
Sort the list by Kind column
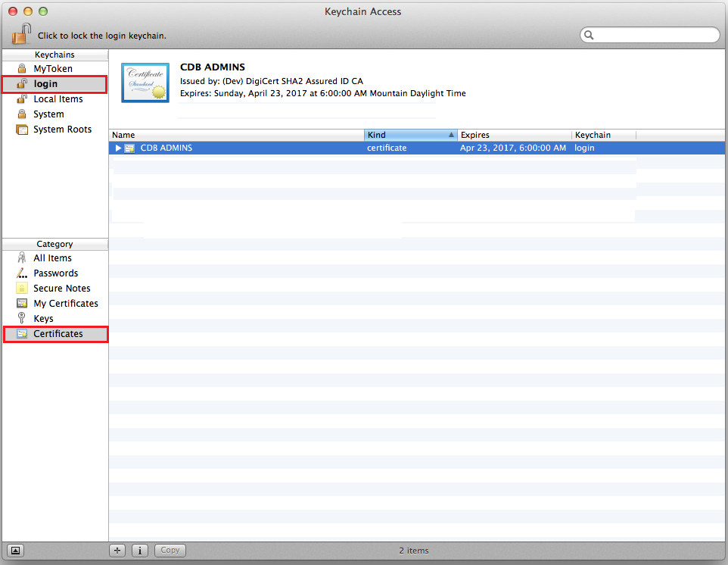tap(410, 135)
